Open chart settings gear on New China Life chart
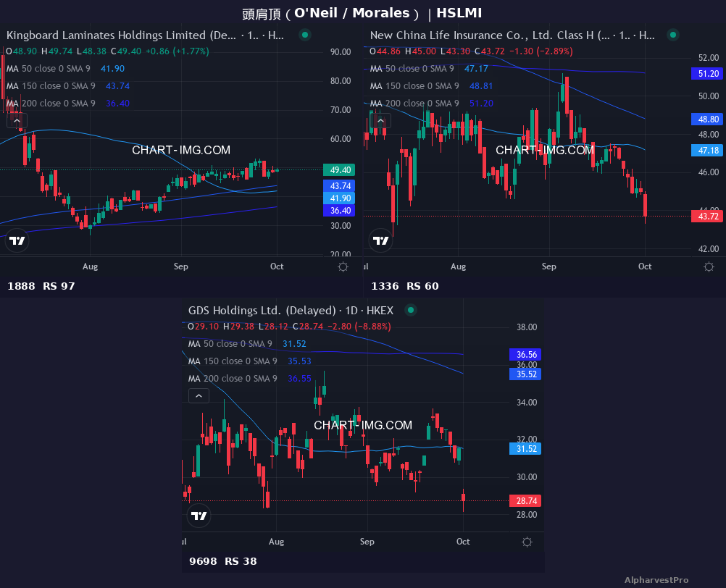The image size is (726, 588). click(709, 267)
